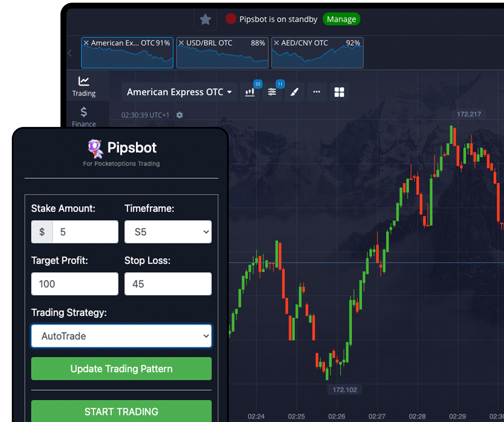Open the chart type S5 candlestick icon

(x=250, y=92)
